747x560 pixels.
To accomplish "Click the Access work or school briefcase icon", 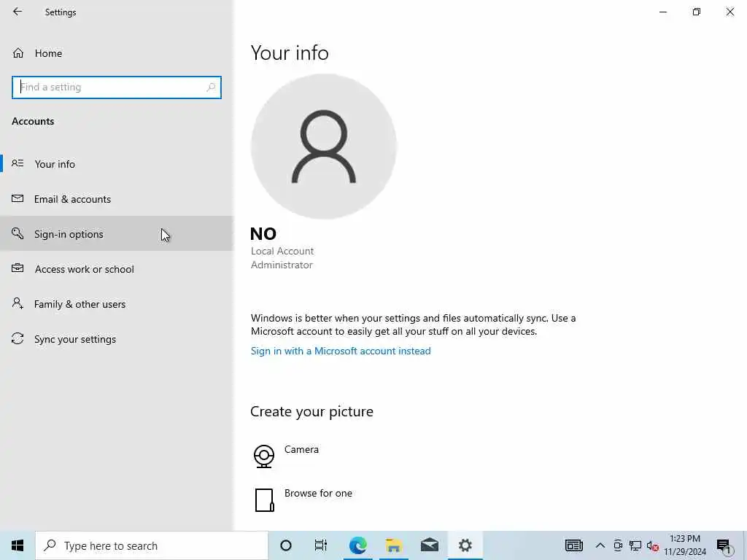I will point(18,268).
